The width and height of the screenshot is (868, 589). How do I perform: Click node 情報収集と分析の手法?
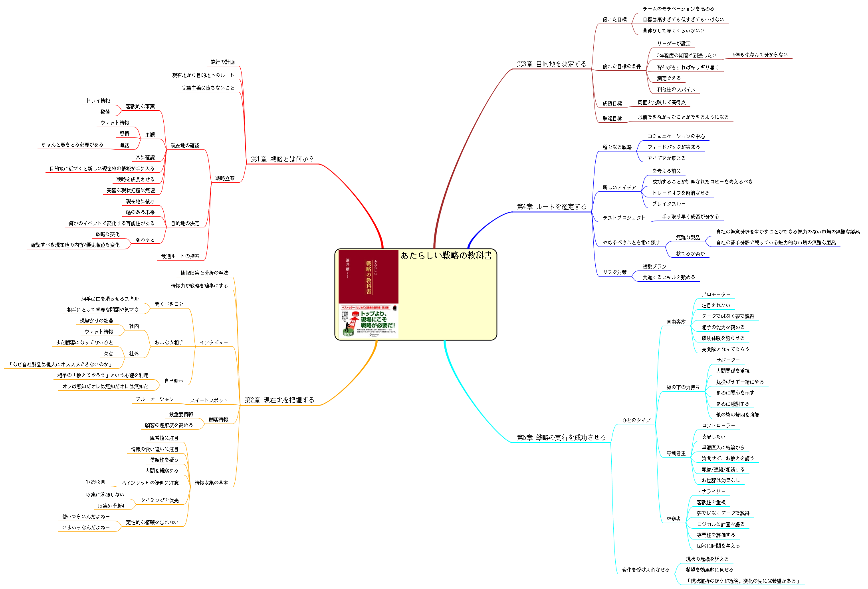[204, 273]
